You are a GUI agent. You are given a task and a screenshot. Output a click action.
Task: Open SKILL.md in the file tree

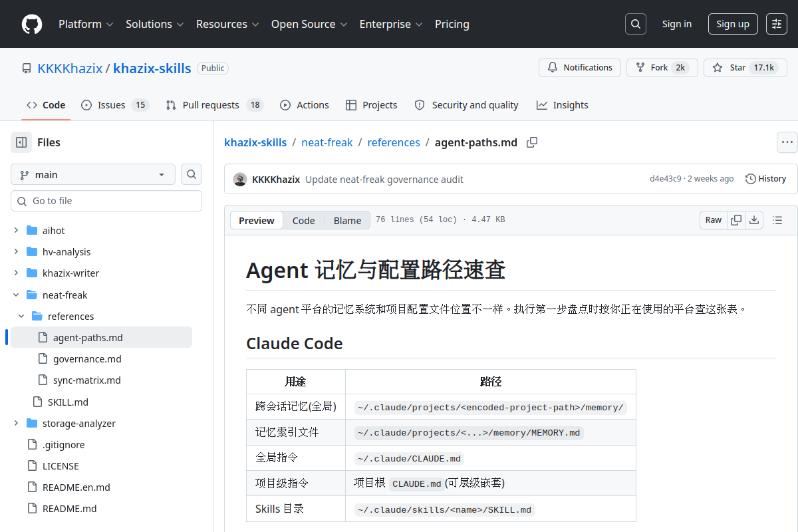(x=68, y=402)
